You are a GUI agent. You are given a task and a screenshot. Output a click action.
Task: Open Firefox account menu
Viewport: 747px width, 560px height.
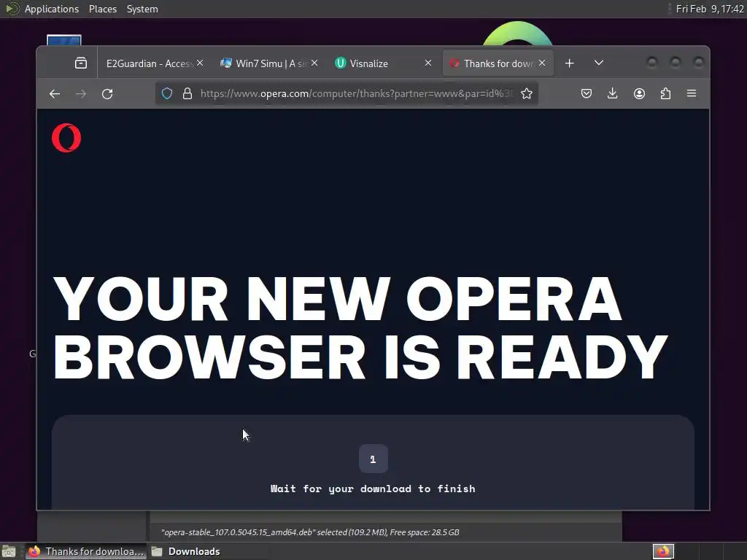point(639,94)
